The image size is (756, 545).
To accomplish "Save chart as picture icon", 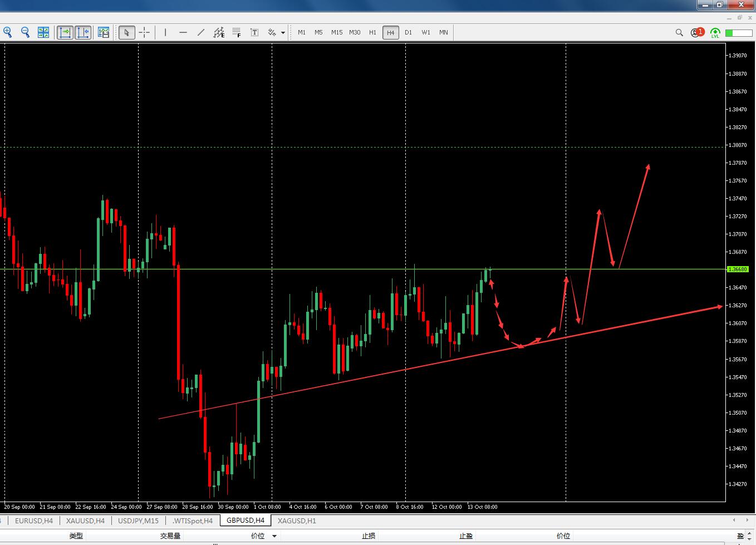I will (104, 32).
